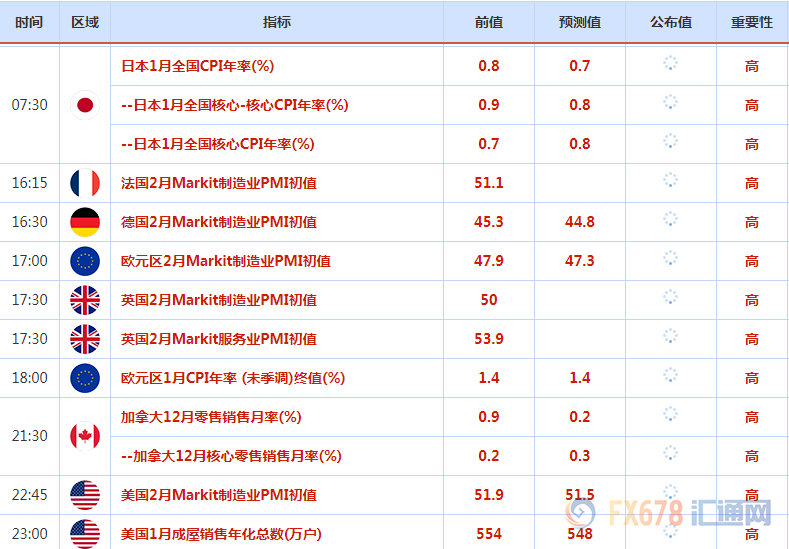The width and height of the screenshot is (789, 549).
Task: Open 日本1月全国CPI年率(%) indicator link
Action: (x=197, y=66)
